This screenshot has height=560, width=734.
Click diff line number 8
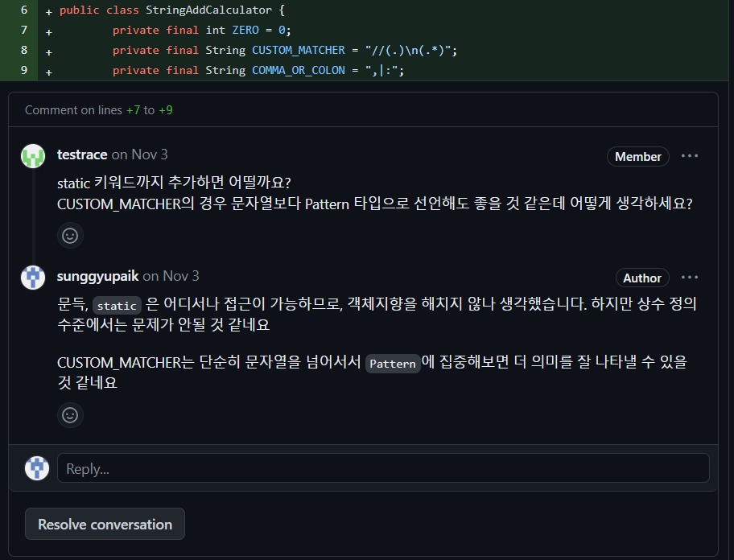24,50
